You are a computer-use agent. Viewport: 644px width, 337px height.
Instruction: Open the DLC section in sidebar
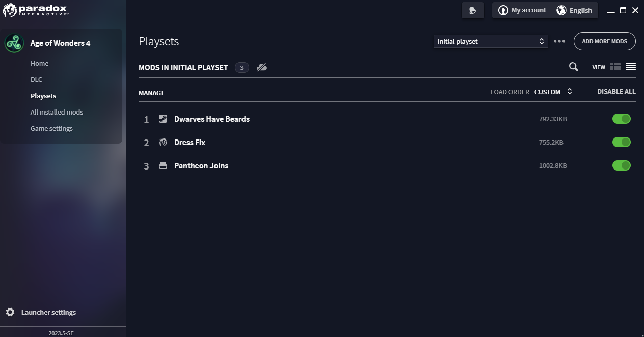click(36, 79)
